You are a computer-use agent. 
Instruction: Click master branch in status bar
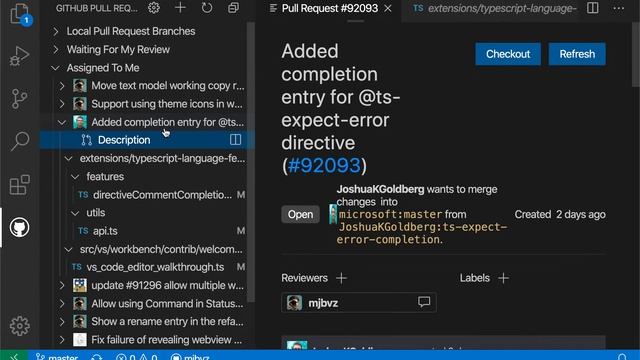pos(57,356)
